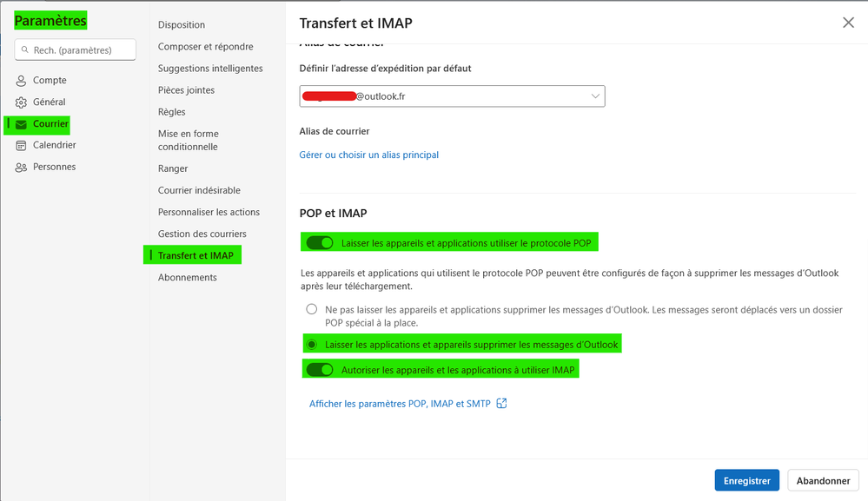This screenshot has height=501, width=868.
Task: Click the Courrier envelope icon
Action: [x=22, y=124]
